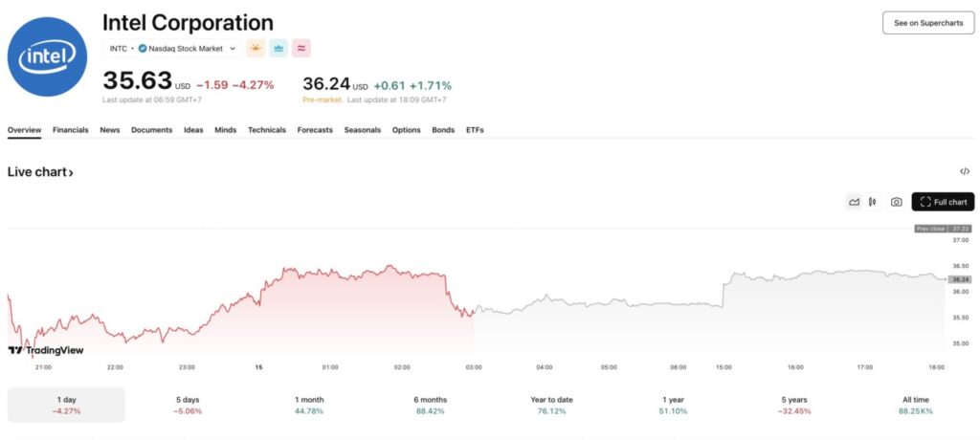Show the 6 months performance range
980x440 pixels.
(x=431, y=405)
